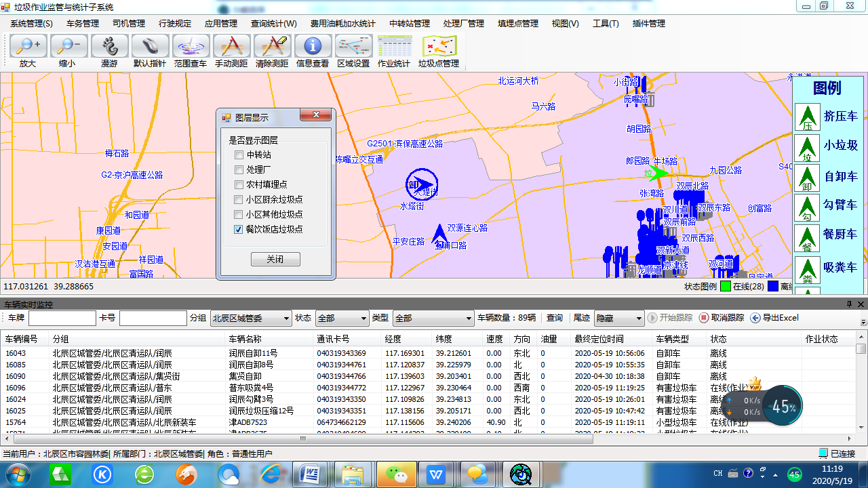Click the 导出Excel button

click(774, 318)
